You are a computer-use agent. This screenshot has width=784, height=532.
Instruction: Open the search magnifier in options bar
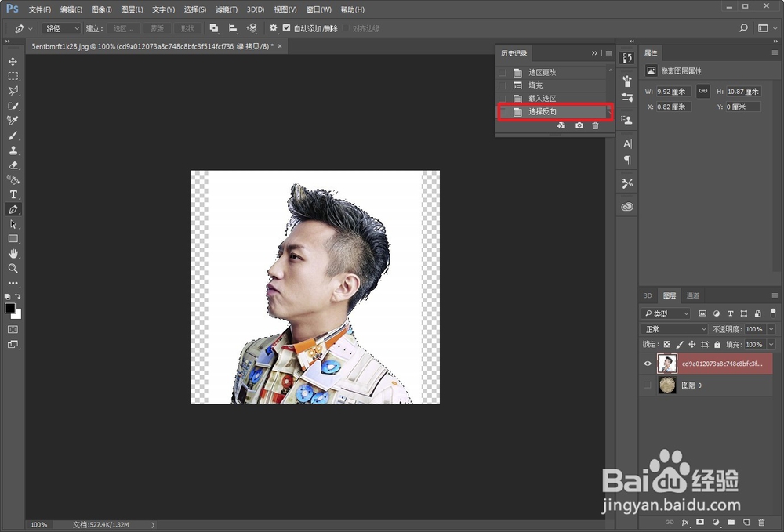[x=743, y=28]
